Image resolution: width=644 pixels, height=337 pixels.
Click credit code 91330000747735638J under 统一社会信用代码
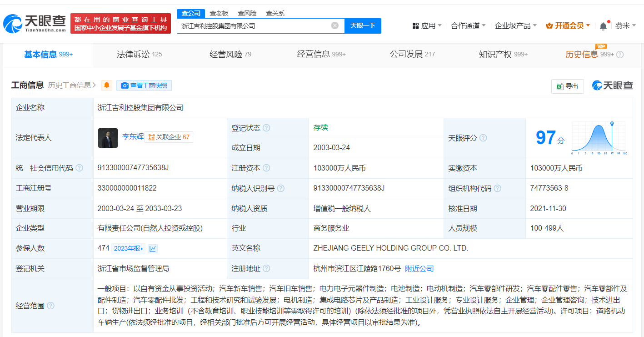[133, 168]
